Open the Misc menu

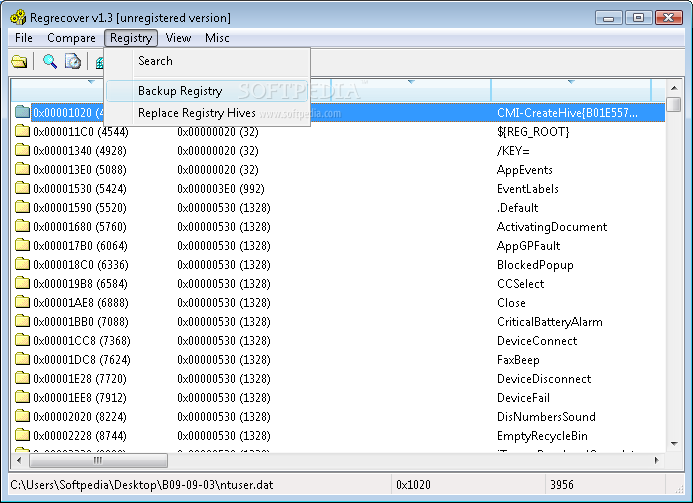[217, 38]
